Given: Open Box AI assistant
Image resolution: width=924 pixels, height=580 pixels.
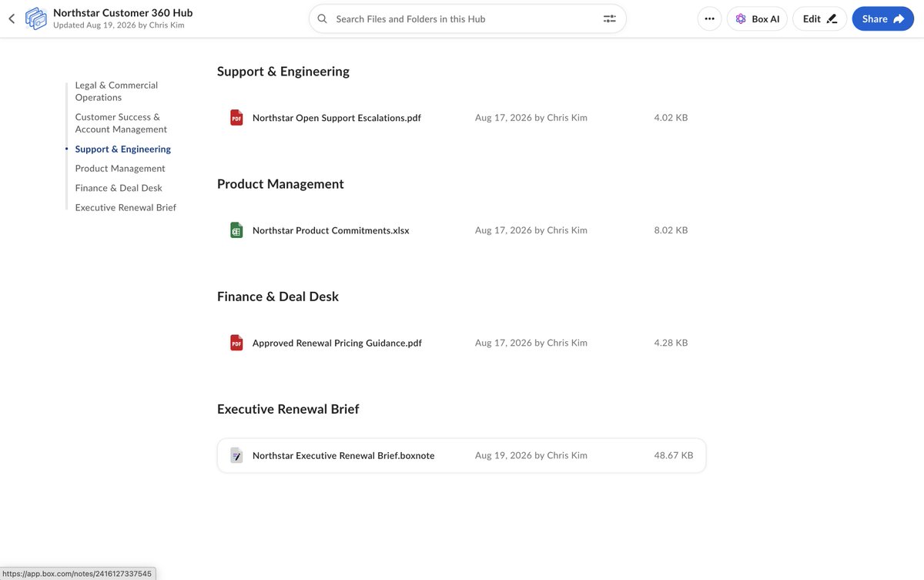Looking at the screenshot, I should [757, 18].
